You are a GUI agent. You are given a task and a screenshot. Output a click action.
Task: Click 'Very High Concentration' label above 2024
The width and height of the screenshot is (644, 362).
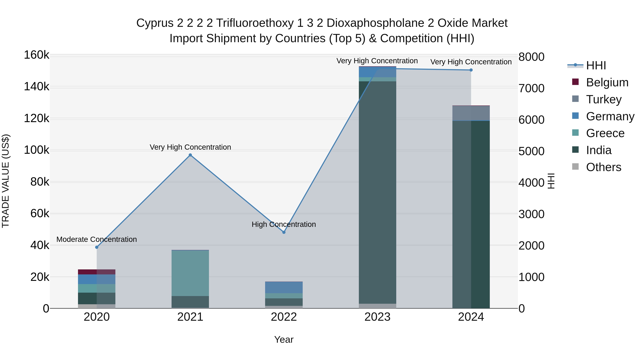click(471, 62)
